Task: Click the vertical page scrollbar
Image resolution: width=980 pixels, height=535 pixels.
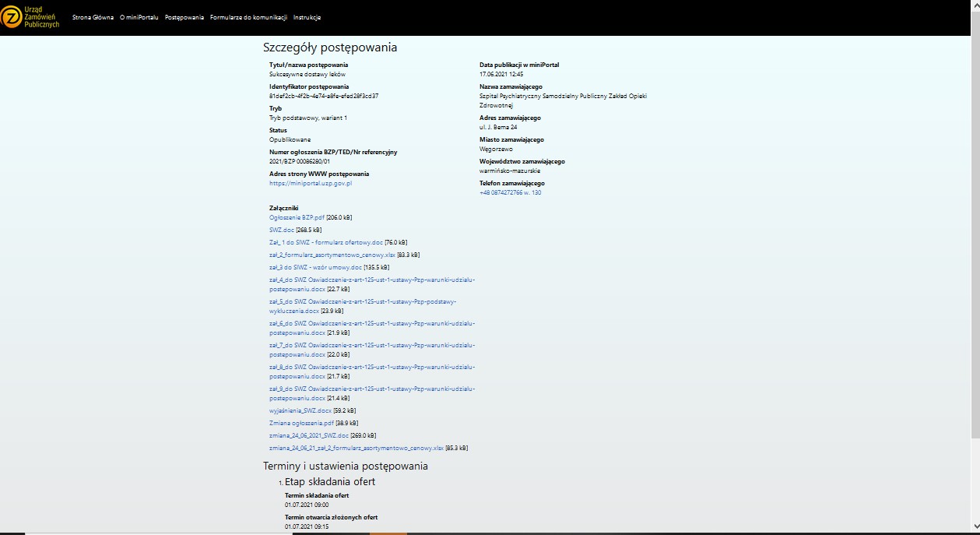Action: click(x=975, y=234)
